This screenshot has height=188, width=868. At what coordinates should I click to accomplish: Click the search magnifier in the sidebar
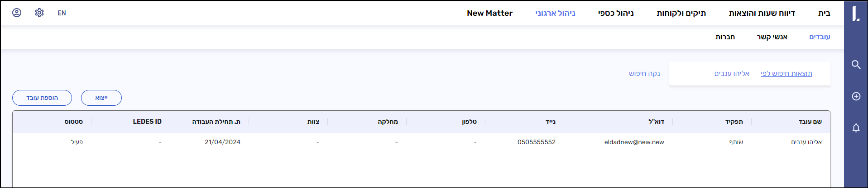click(856, 65)
